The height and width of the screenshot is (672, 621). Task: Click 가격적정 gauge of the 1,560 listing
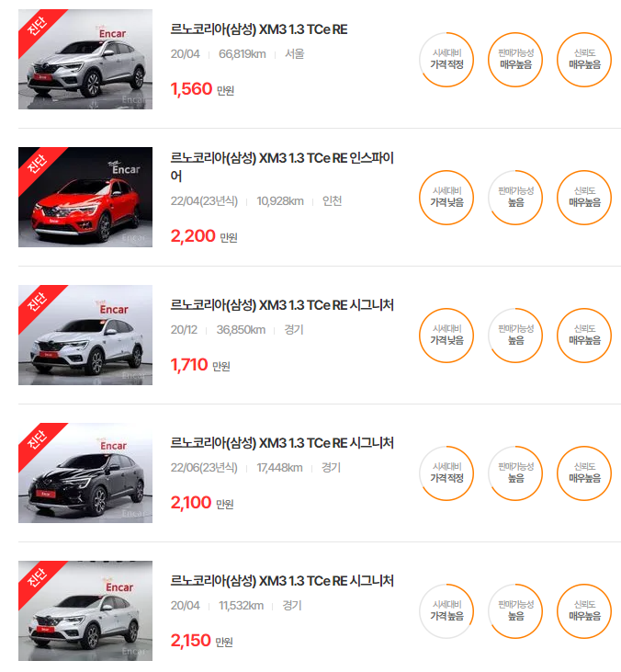446,60
